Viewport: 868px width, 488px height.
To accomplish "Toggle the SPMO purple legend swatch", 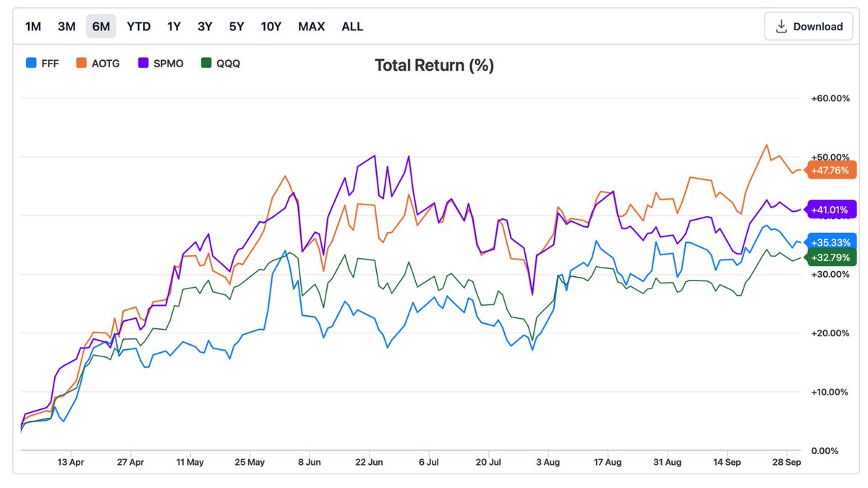I will pyautogui.click(x=142, y=64).
